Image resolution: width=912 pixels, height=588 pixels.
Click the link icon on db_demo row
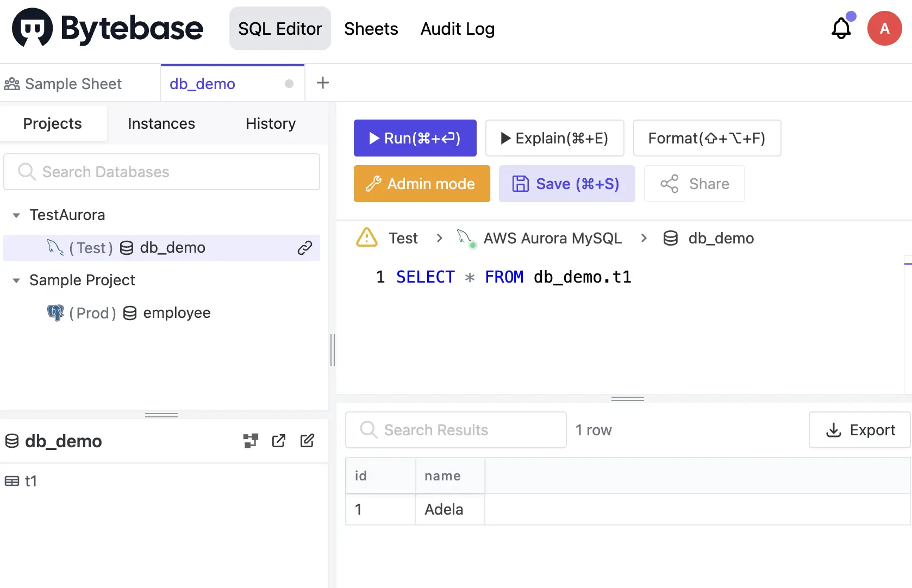[305, 248]
